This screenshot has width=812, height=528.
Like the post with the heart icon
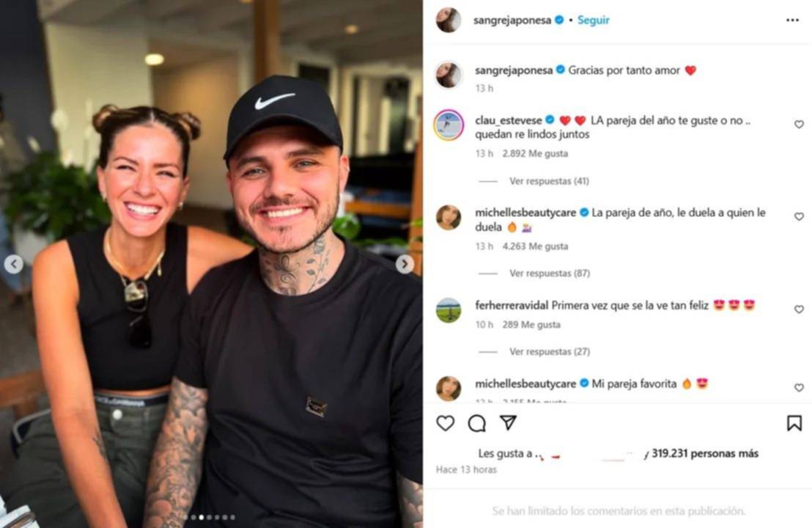[x=446, y=423]
